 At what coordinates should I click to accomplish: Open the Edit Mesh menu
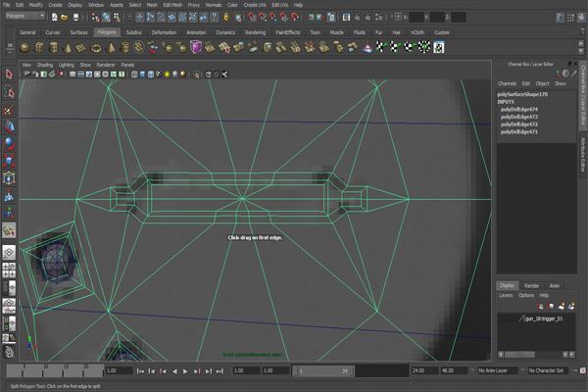172,5
